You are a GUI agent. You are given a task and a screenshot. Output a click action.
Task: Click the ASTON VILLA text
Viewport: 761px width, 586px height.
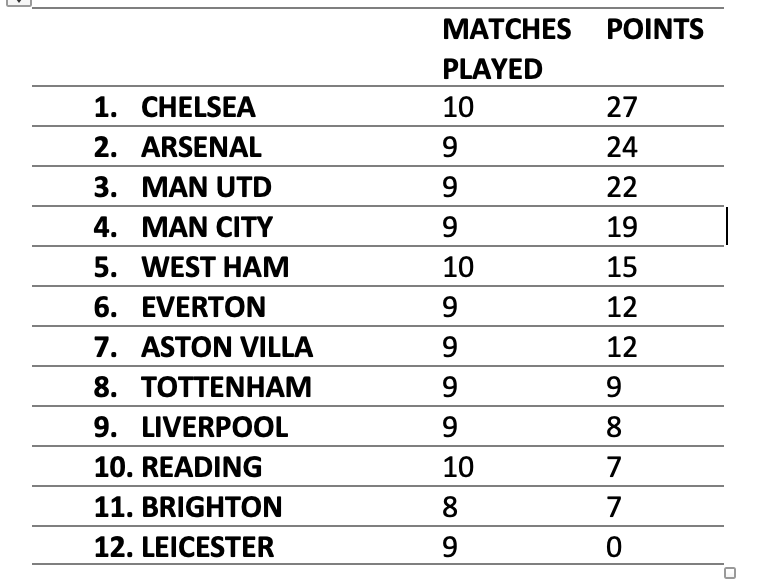coord(227,347)
